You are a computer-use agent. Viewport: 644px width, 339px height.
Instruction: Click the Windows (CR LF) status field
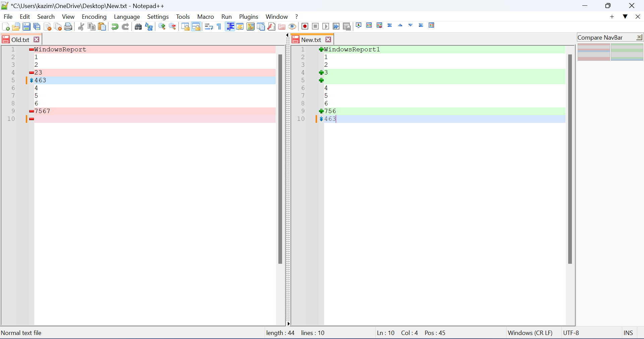pos(530,333)
